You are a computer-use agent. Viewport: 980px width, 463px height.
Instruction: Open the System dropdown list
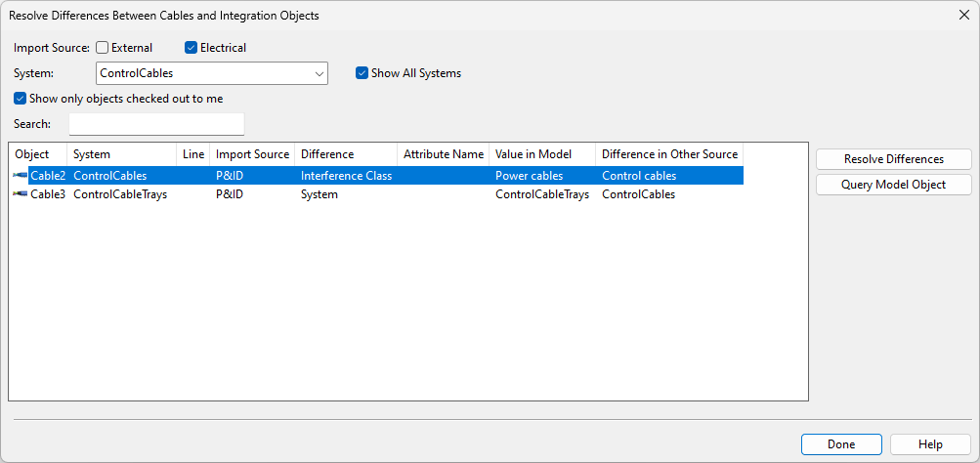click(319, 73)
